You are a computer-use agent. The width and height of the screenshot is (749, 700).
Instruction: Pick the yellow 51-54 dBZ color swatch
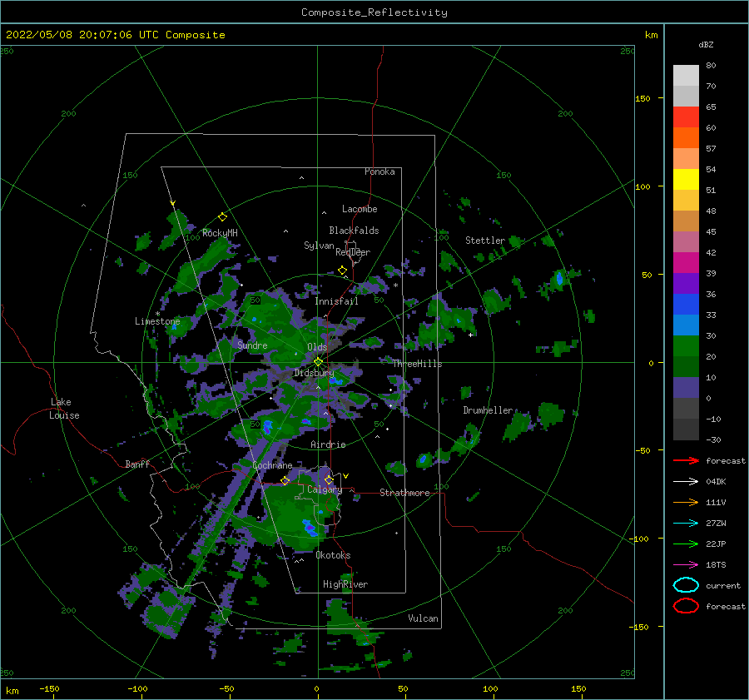tap(686, 180)
